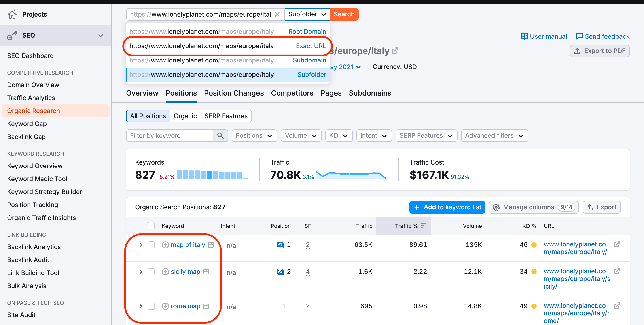Click Traffic % sort icon in header
Viewport: 644px width, 325px height.
click(423, 226)
